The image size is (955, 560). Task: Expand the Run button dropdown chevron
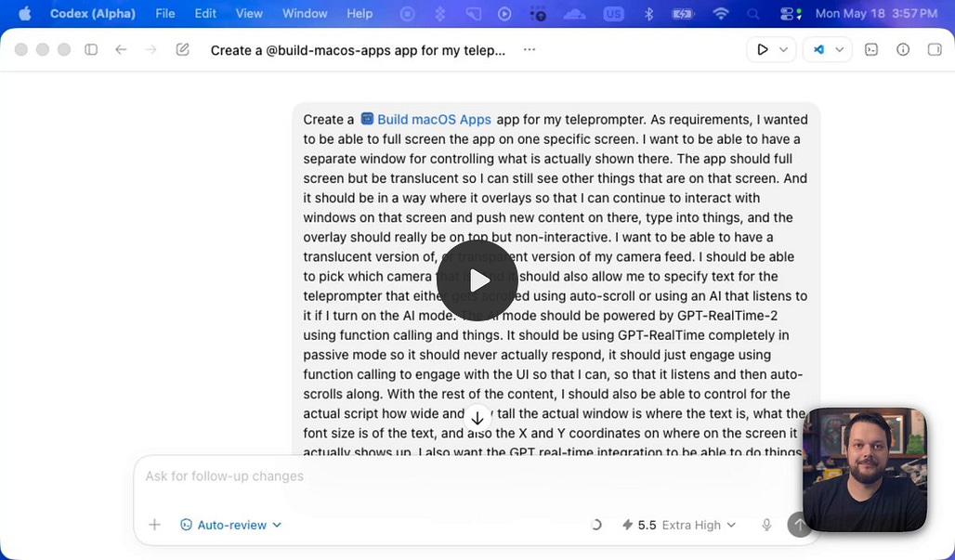tap(784, 50)
